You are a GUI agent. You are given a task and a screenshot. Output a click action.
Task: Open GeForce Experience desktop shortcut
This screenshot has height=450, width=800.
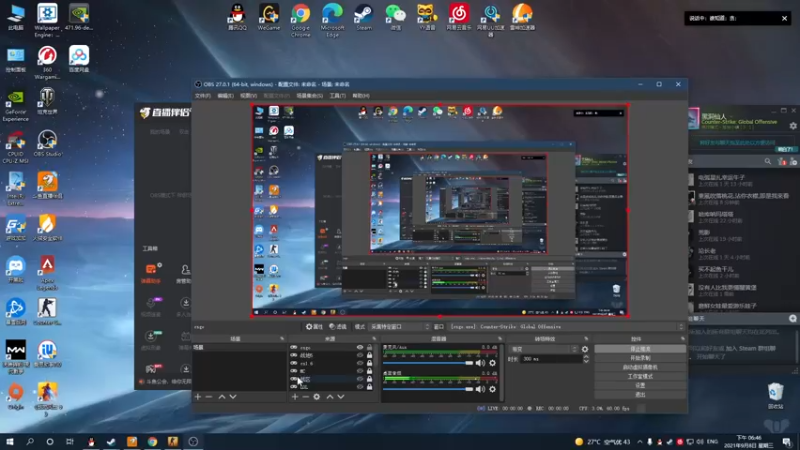click(x=15, y=106)
